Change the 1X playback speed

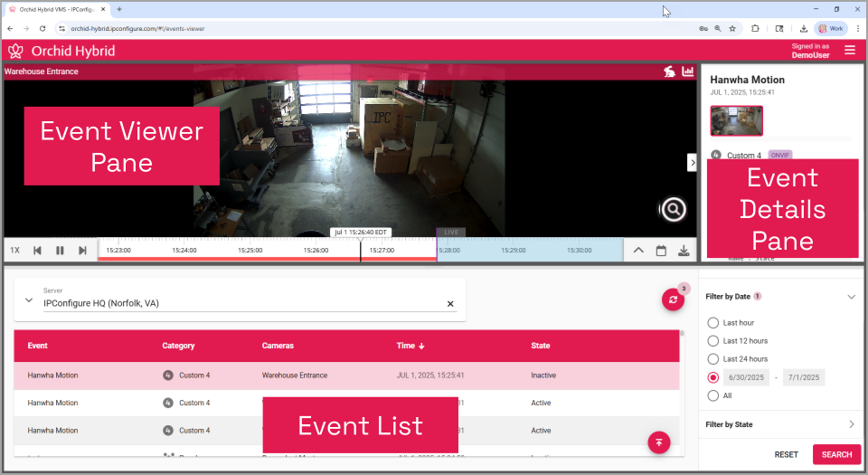tap(15, 251)
